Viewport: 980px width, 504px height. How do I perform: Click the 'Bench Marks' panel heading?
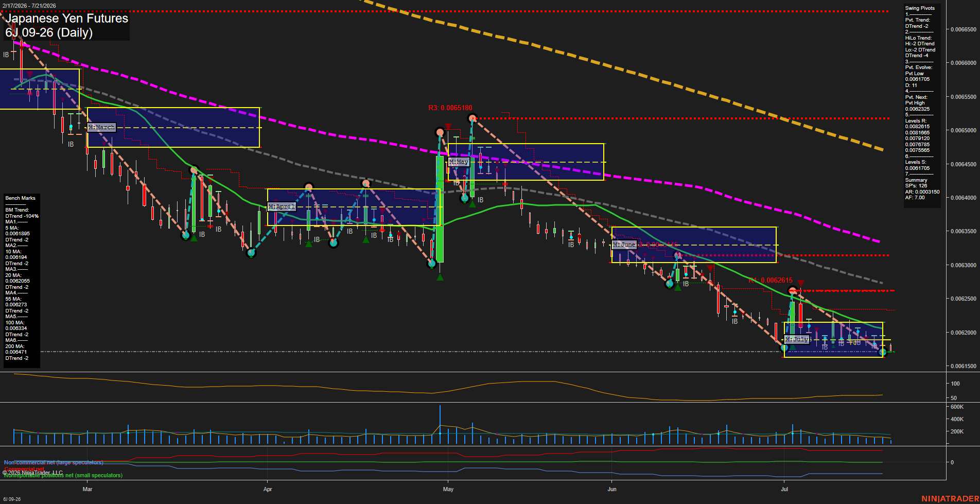21,198
